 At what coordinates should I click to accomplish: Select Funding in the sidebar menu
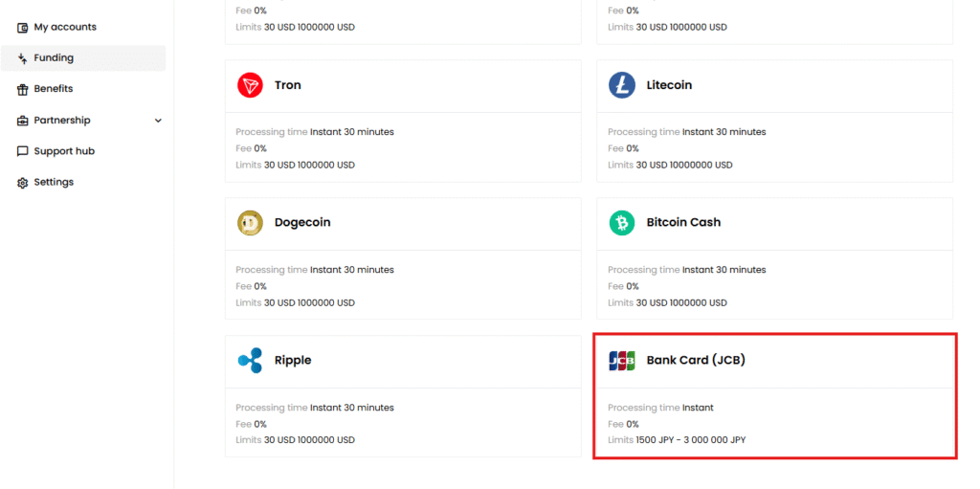54,58
